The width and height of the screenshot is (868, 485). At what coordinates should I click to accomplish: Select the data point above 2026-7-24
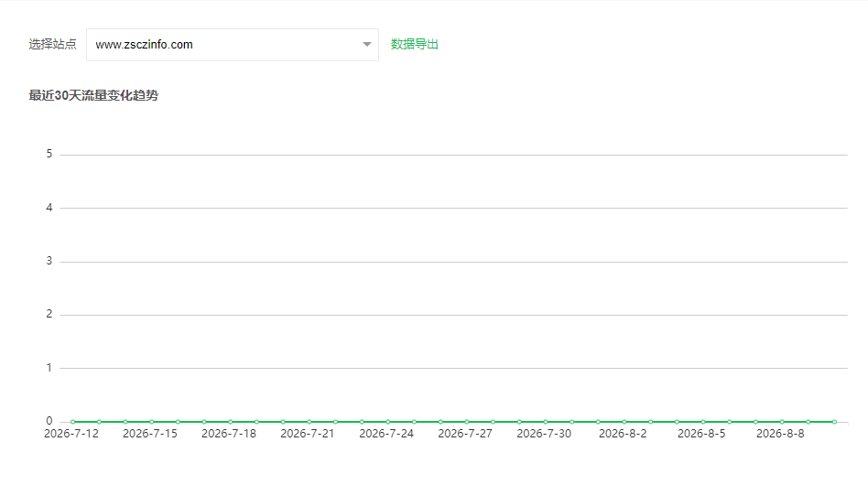point(388,422)
